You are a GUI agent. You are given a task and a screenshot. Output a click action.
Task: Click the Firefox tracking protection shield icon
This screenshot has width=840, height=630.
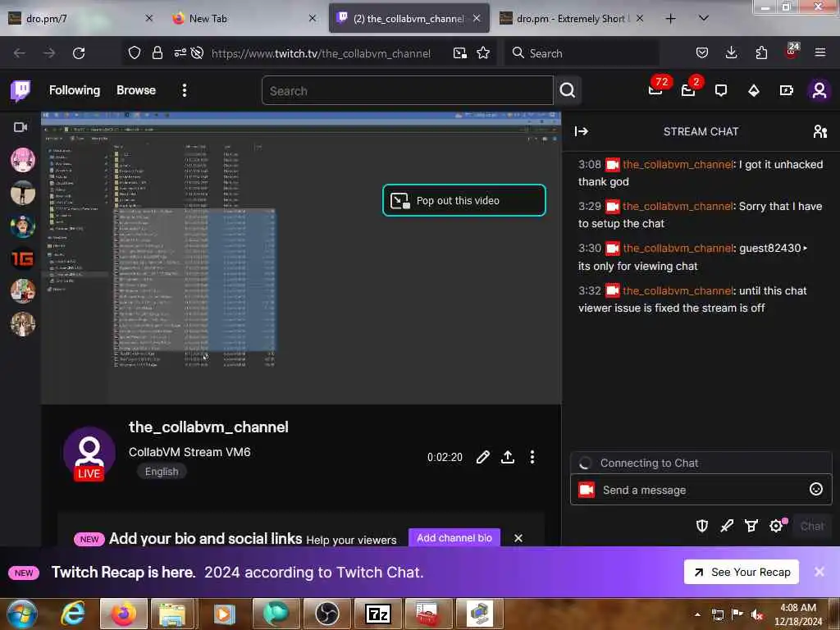pyautogui.click(x=135, y=53)
